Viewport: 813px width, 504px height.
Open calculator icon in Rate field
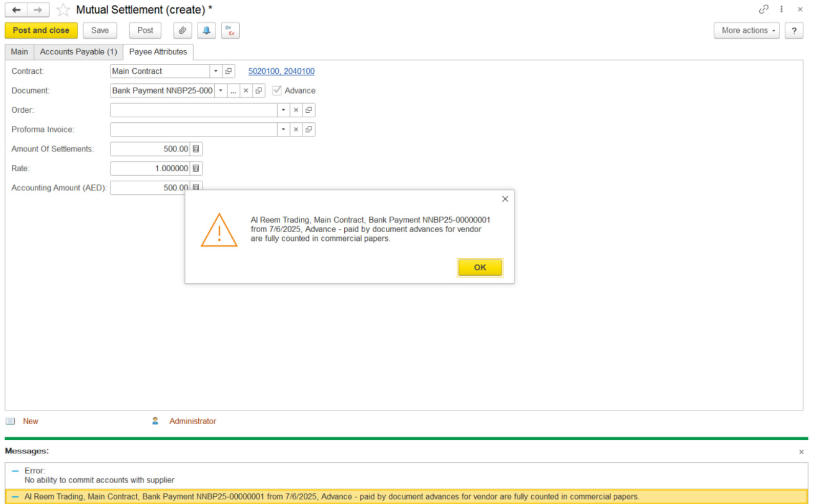196,169
